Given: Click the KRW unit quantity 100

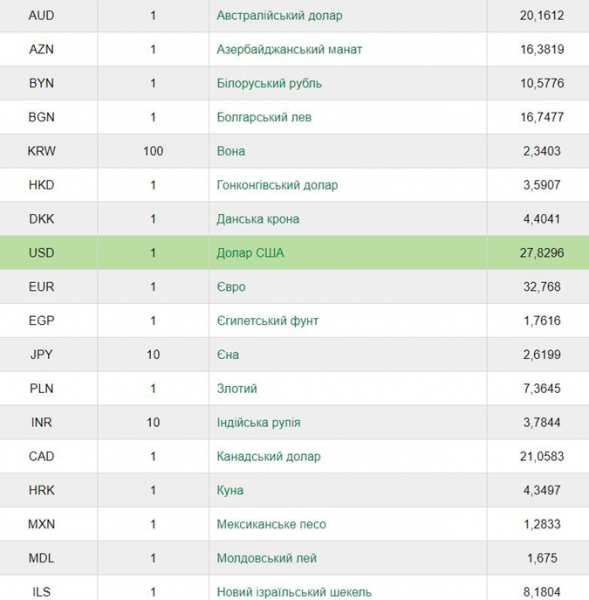Looking at the screenshot, I should [x=153, y=151].
